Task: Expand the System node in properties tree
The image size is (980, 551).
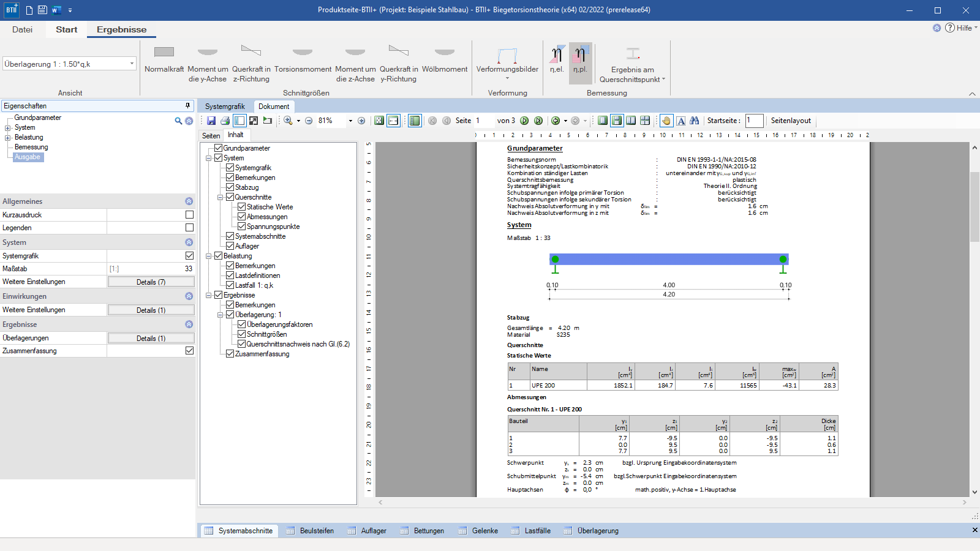Action: 8,128
